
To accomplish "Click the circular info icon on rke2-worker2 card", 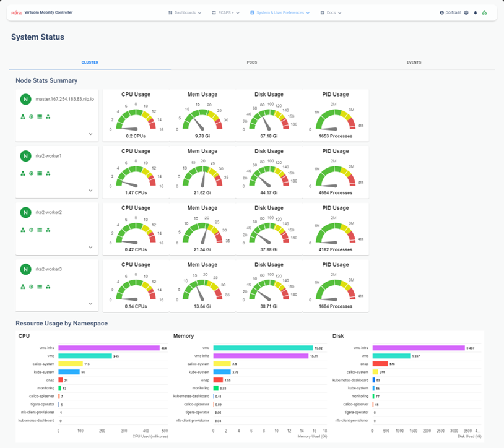I will tap(31, 230).
